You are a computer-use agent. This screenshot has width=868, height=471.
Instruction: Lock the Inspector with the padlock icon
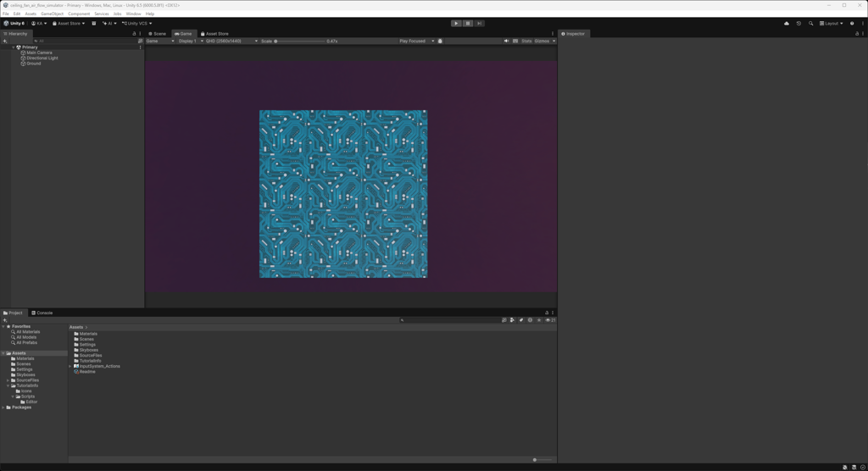click(x=857, y=34)
